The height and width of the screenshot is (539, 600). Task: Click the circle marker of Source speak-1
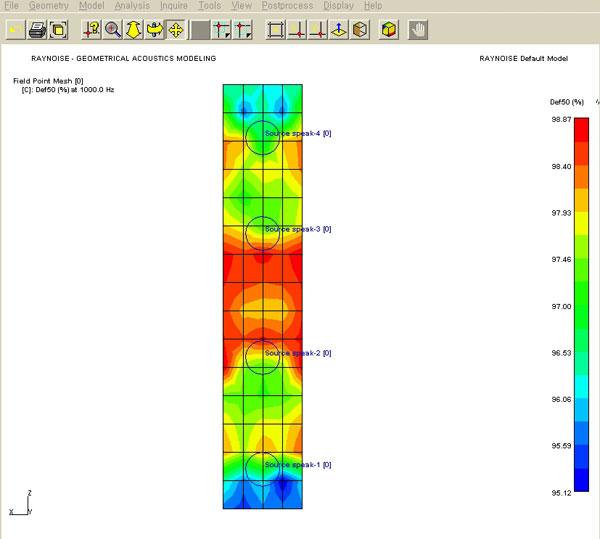point(262,469)
